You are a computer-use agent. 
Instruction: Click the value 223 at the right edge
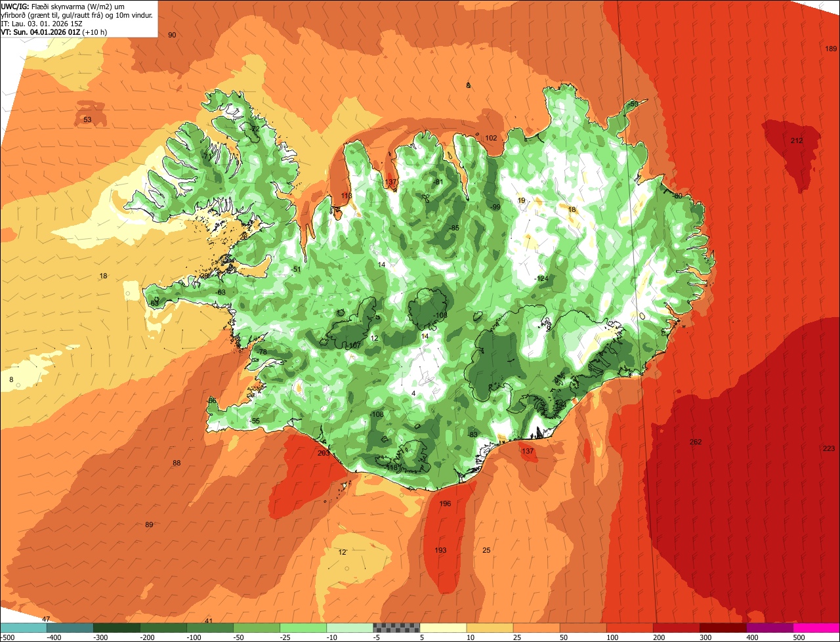(829, 448)
